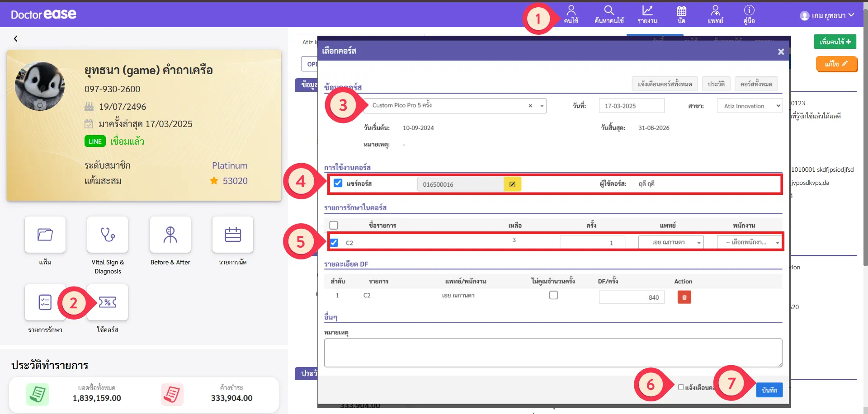Open the reports (รายงาน) menu
The width and height of the screenshot is (868, 414).
[647, 14]
